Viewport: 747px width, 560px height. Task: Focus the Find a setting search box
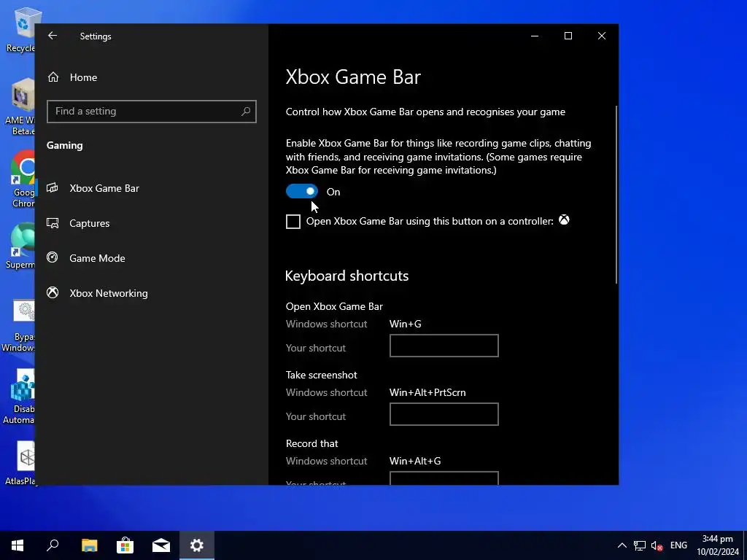[152, 112]
